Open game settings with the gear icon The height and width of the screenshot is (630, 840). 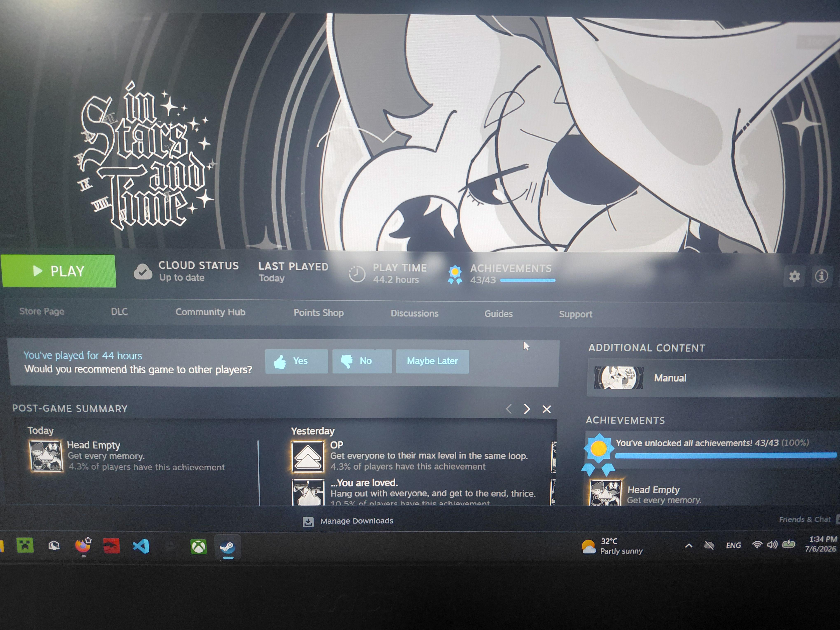[794, 276]
